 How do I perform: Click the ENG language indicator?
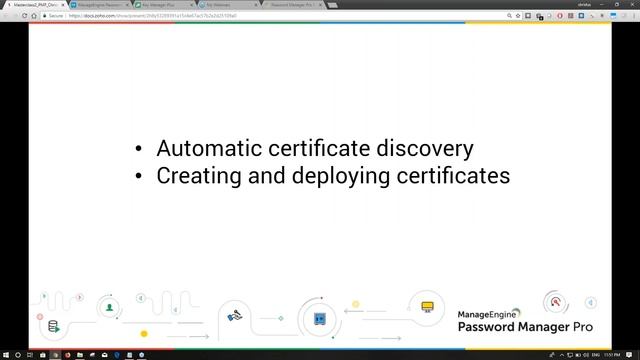[x=596, y=355]
